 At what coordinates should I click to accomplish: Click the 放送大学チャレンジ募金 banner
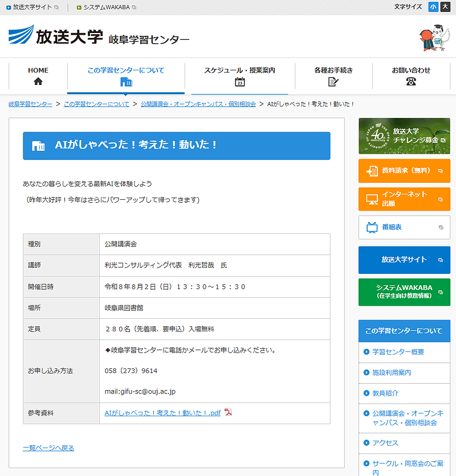(404, 136)
